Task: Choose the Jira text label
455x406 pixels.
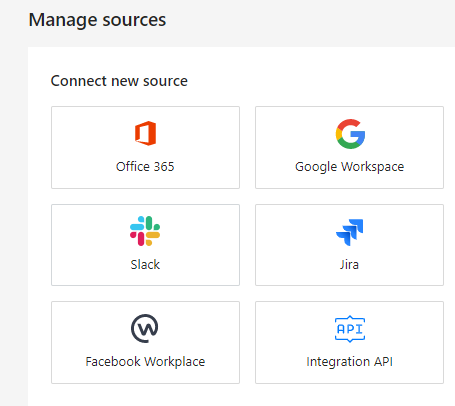Action: coord(349,264)
